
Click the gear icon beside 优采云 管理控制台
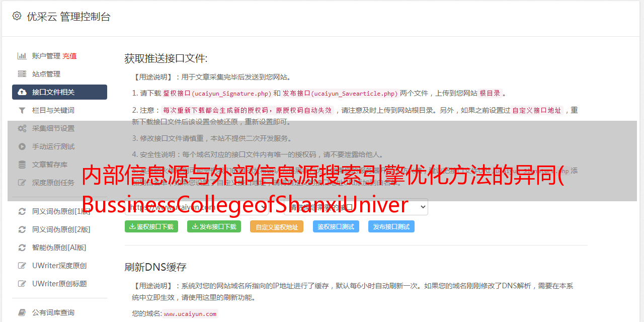(17, 16)
